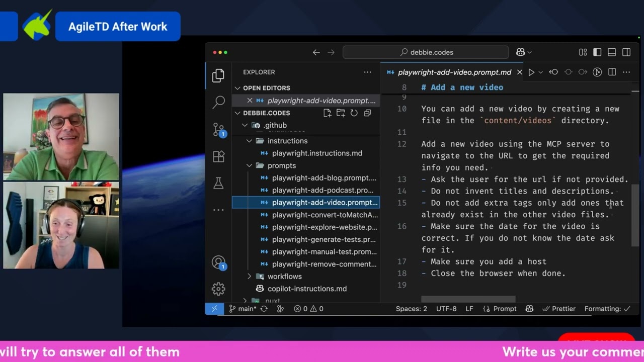The width and height of the screenshot is (644, 362).
Task: Open Copilot chat from the title bar
Action: coord(520,52)
